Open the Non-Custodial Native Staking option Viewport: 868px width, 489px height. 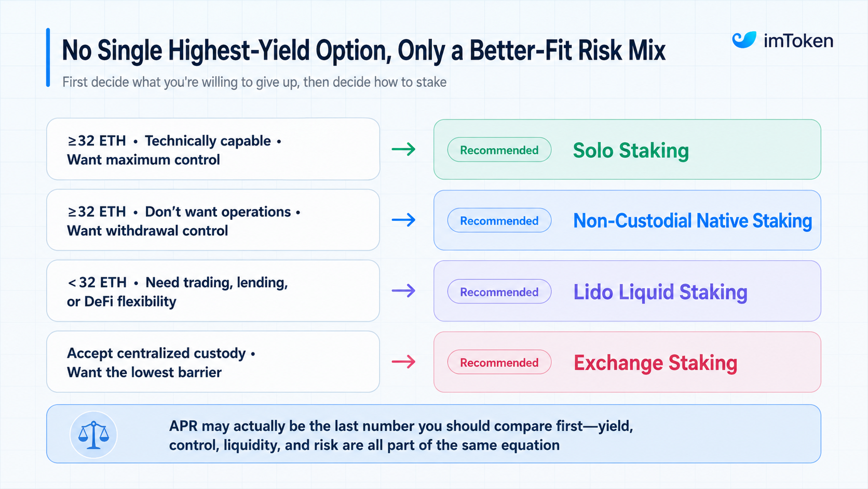[627, 220]
